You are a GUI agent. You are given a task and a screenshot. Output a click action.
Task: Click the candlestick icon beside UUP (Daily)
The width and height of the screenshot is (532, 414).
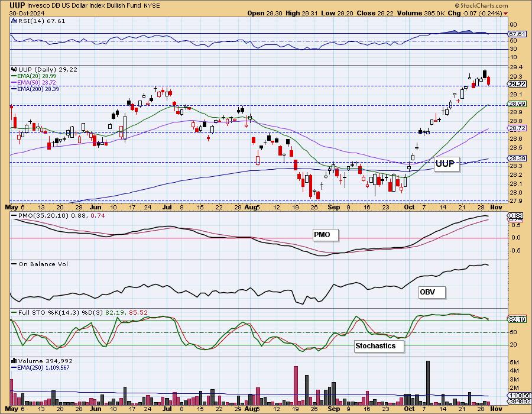(14, 69)
